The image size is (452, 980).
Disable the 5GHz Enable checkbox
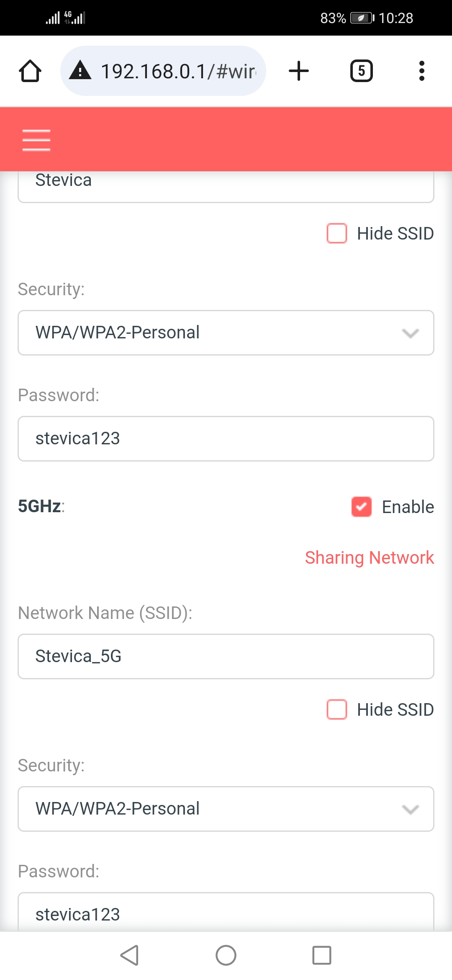point(362,507)
